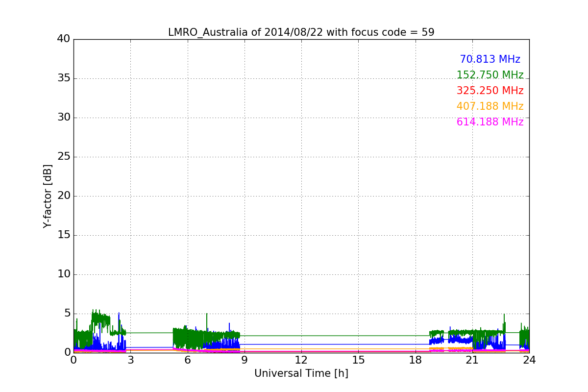Select the 614.188 MHz legend label

point(490,122)
